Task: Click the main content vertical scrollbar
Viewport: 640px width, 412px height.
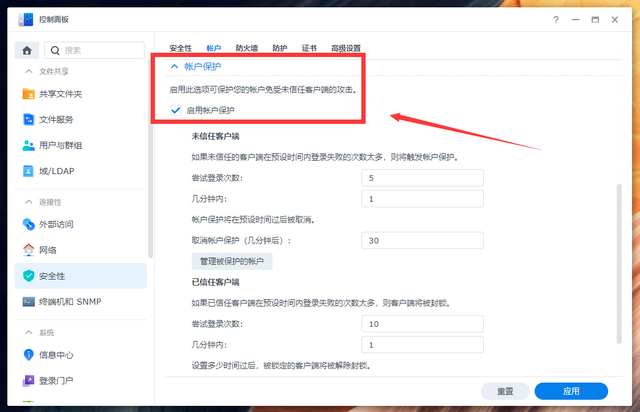Action: click(x=619, y=264)
